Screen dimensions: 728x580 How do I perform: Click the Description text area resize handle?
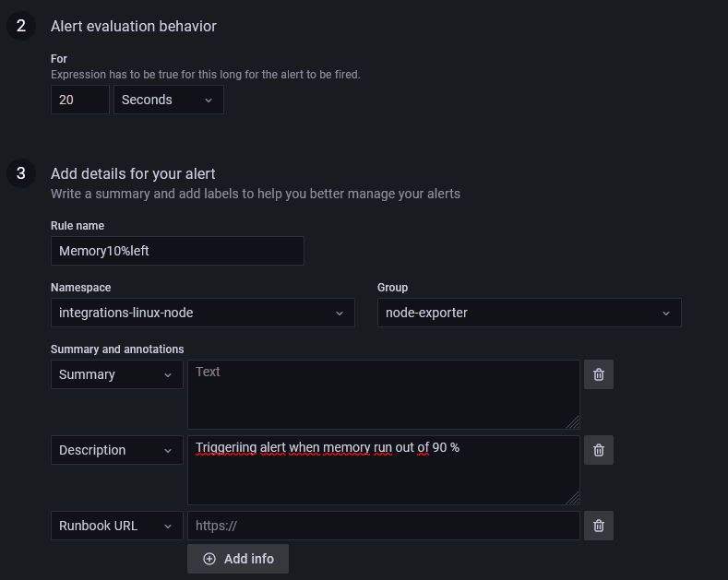pyautogui.click(x=573, y=498)
